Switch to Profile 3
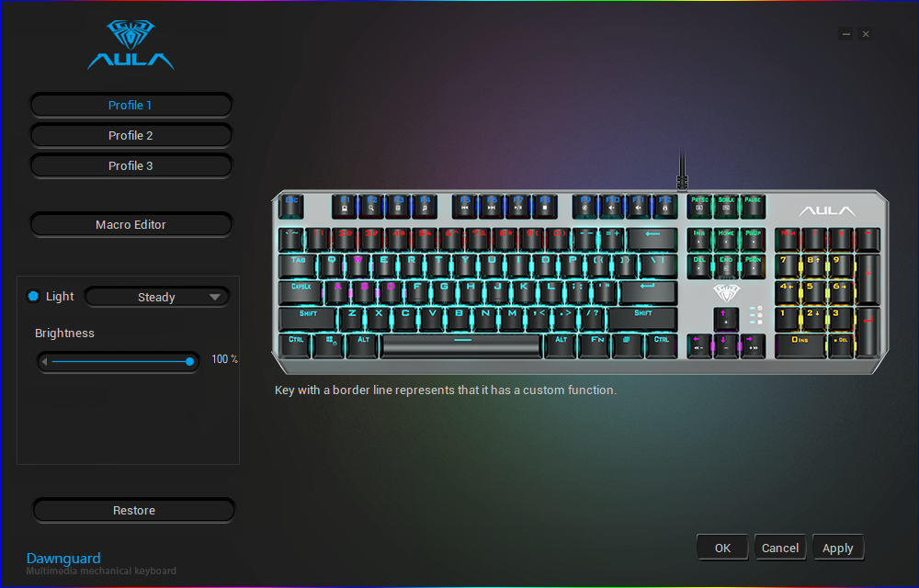 coord(130,166)
